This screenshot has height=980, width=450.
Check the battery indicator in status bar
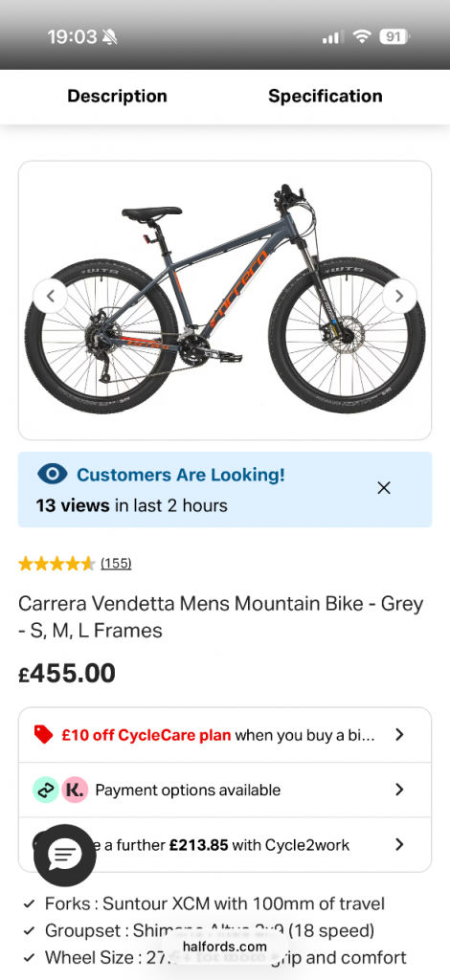pos(394,37)
